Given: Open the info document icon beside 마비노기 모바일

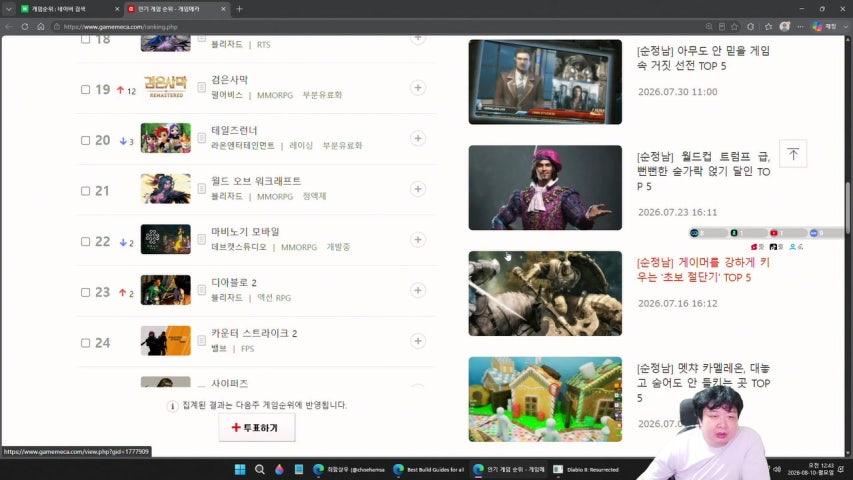Looking at the screenshot, I should (x=201, y=239).
